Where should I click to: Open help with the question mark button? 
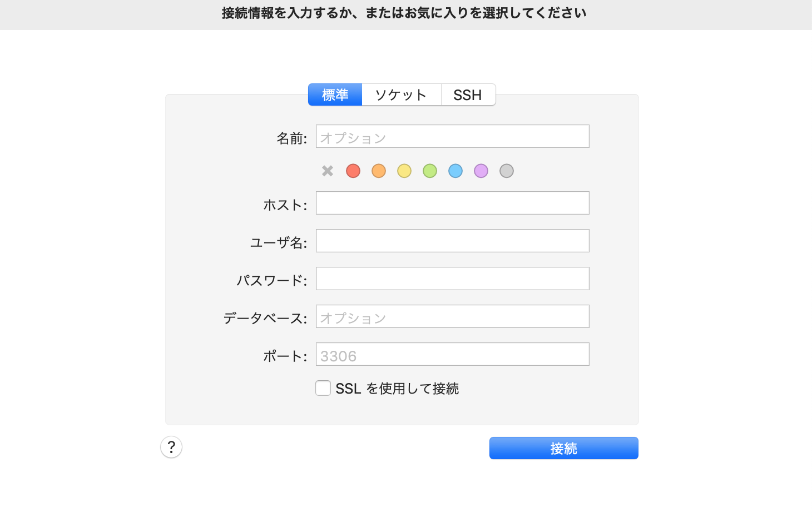(x=171, y=447)
